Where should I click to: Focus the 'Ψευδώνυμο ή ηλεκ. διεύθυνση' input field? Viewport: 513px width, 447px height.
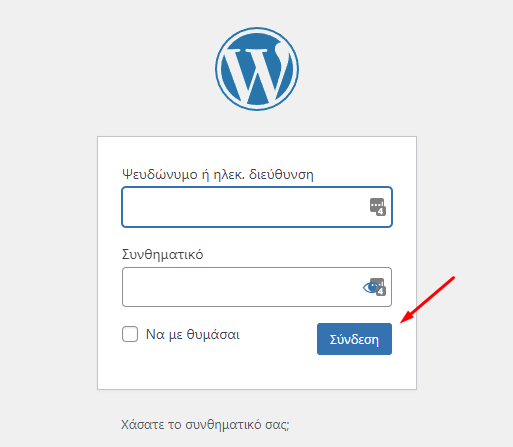257,207
